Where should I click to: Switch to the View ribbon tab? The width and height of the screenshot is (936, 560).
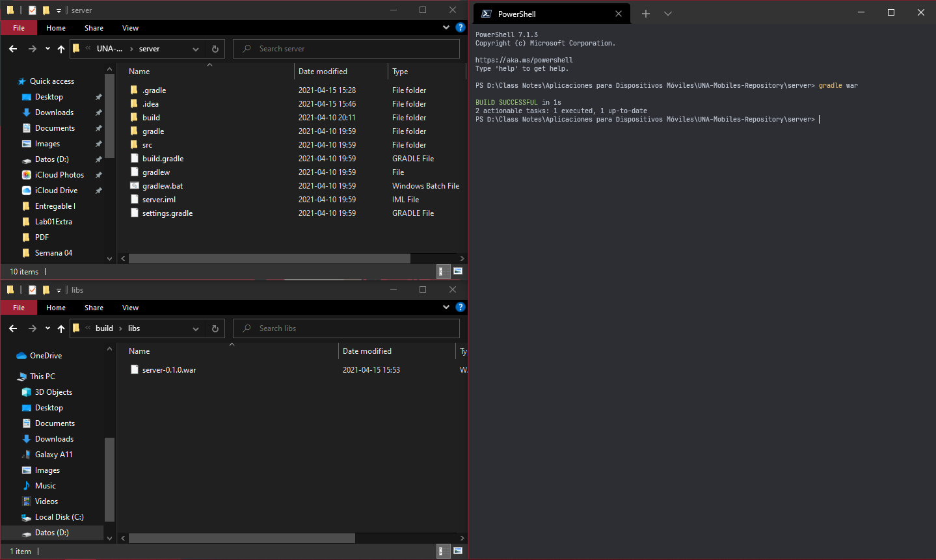(130, 27)
